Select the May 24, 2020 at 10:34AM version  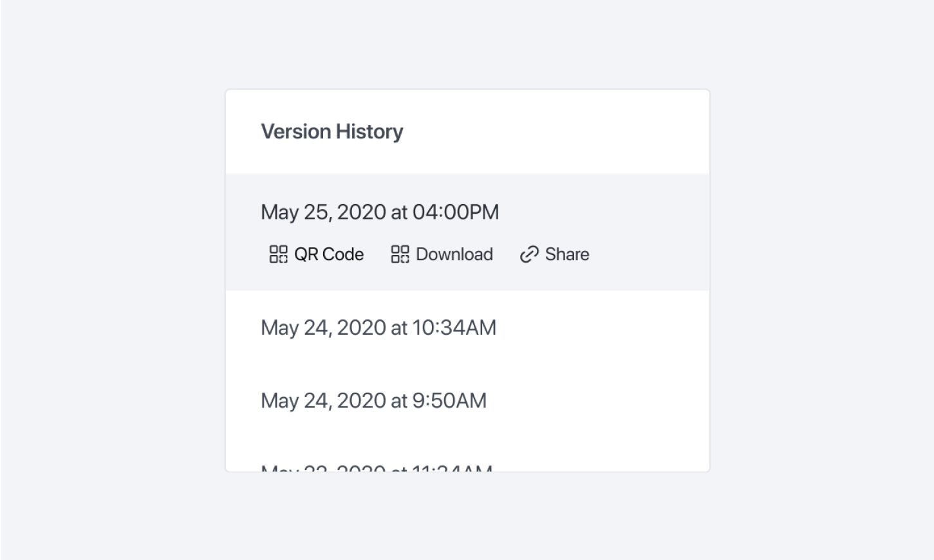pos(467,328)
